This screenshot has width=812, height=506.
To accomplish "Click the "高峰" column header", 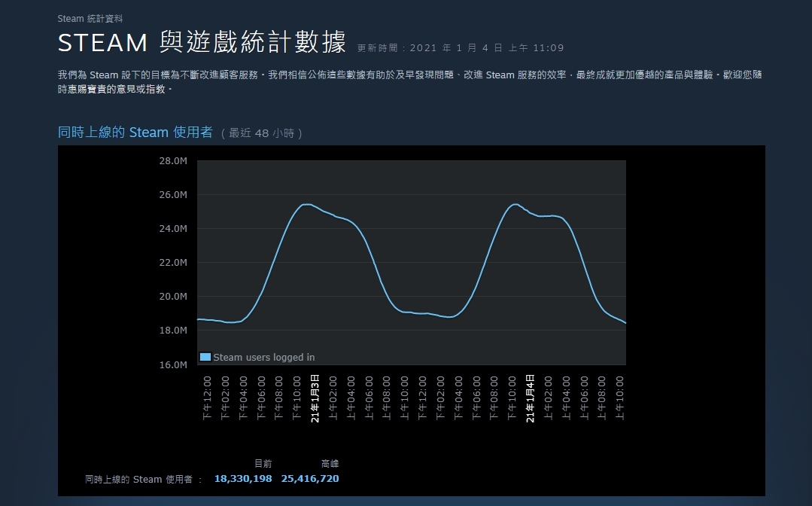I will (x=330, y=464).
